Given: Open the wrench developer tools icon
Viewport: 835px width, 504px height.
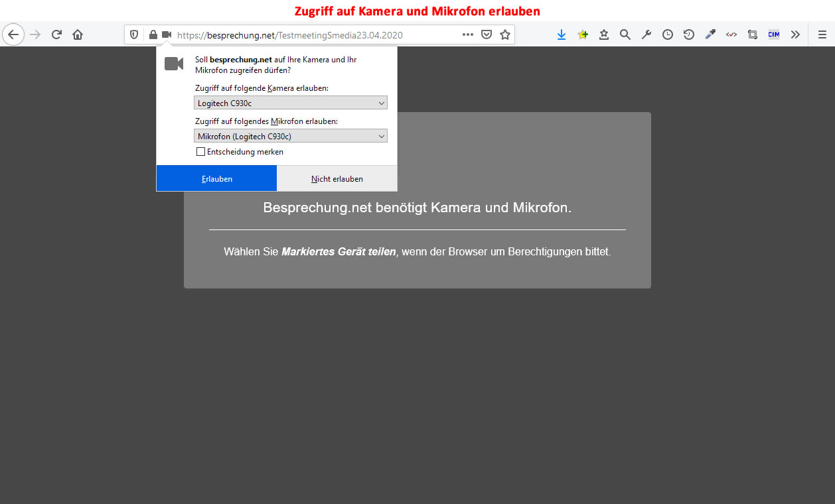Looking at the screenshot, I should [x=646, y=34].
